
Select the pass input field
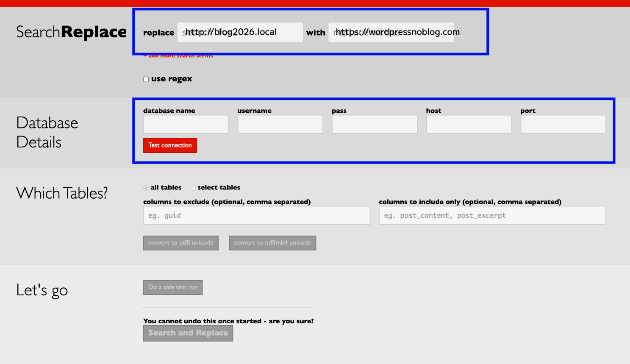[x=375, y=125]
